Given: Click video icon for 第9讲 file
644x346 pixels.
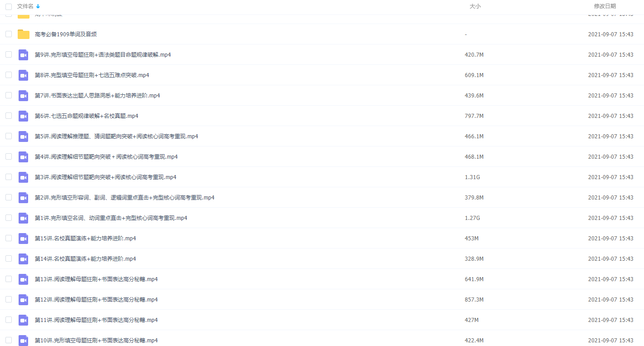Looking at the screenshot, I should tap(24, 55).
